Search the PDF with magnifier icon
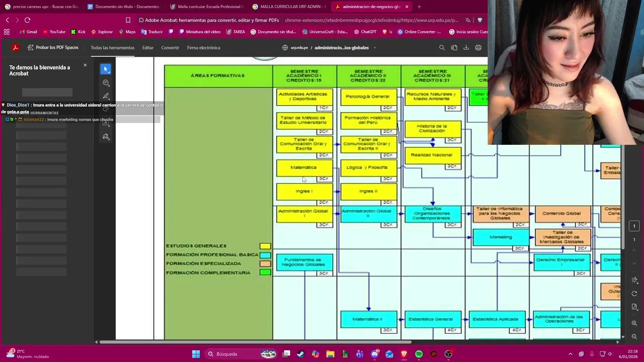Viewport: 644px width, 362px height. coord(442,48)
